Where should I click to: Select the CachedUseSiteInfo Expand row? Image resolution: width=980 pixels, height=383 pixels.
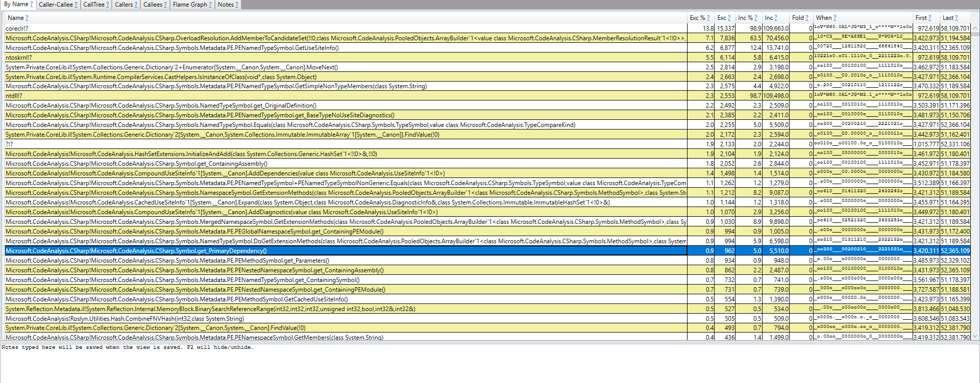point(487,202)
